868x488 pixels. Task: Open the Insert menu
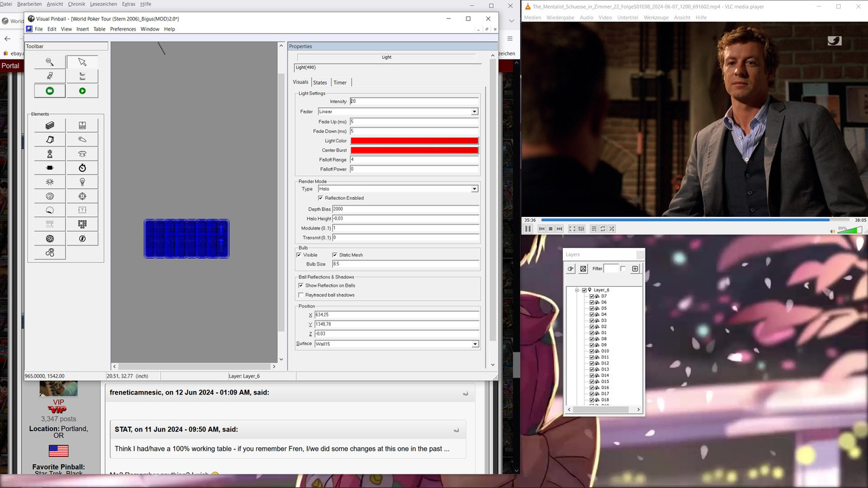point(83,29)
